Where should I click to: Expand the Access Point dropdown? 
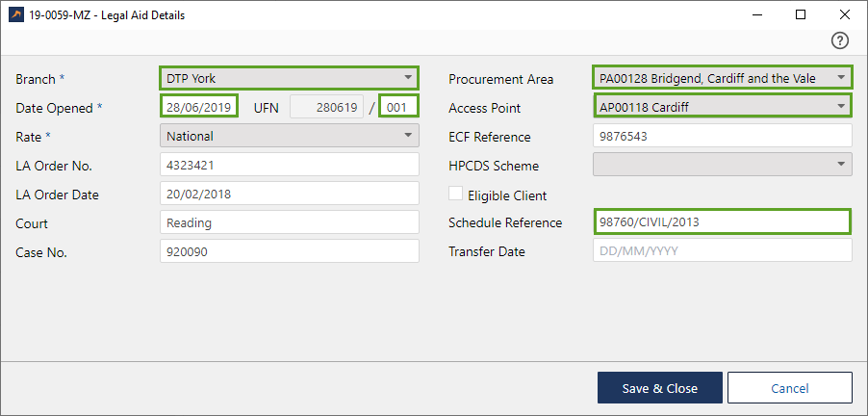point(722,107)
